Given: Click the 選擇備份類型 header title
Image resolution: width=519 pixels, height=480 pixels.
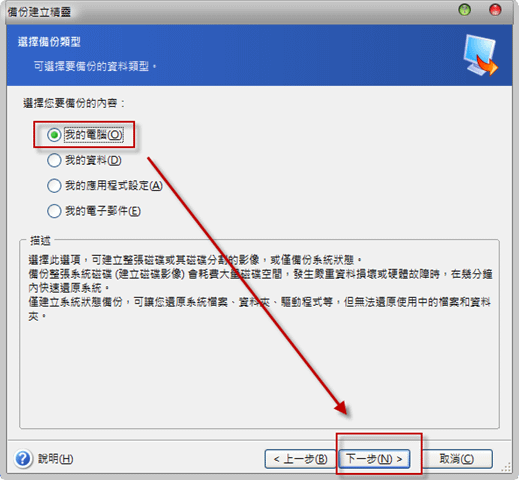Looking at the screenshot, I should point(49,42).
